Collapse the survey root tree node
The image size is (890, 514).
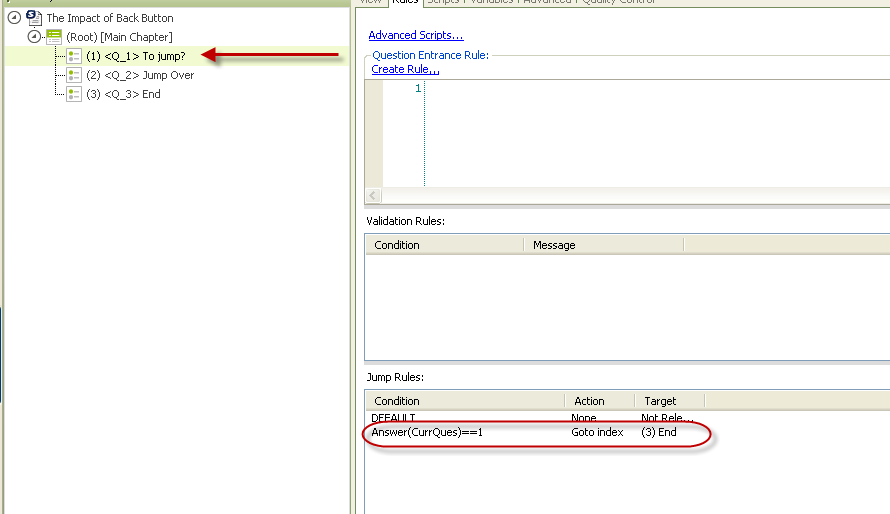click(14, 18)
